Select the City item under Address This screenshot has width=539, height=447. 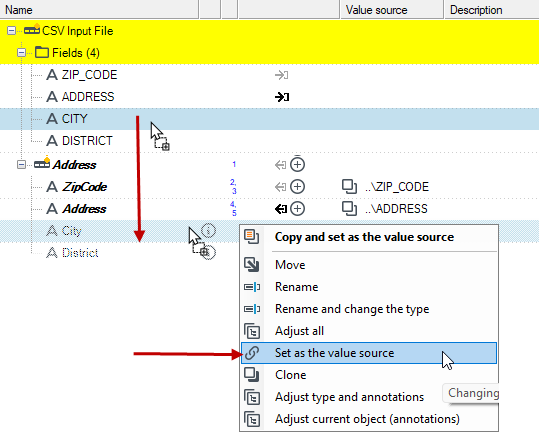coord(72,231)
